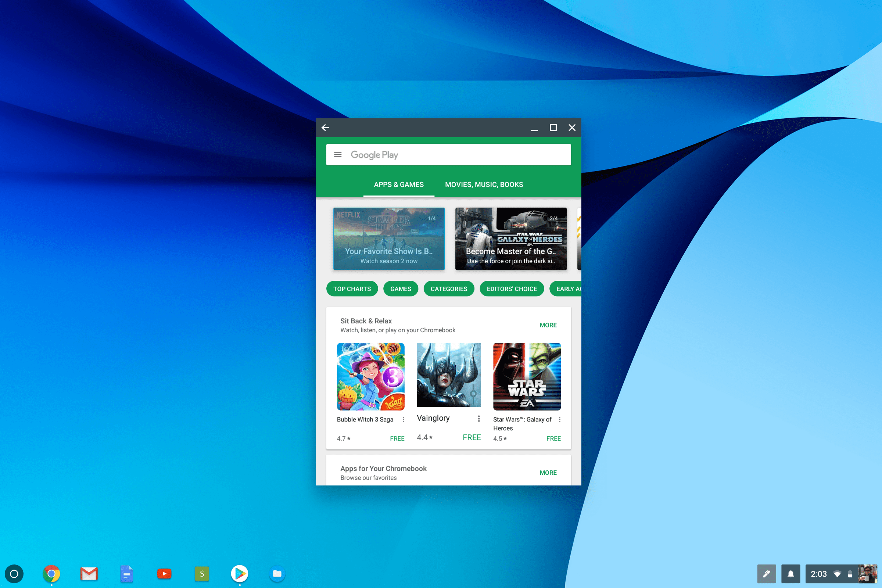
Task: Open the notifications bell in system tray
Action: (x=791, y=574)
